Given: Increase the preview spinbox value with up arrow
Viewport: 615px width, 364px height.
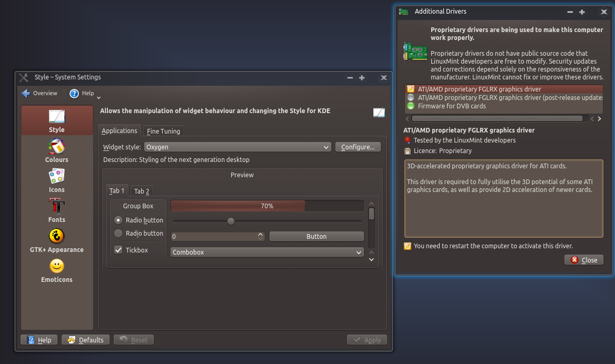Looking at the screenshot, I should 261,234.
